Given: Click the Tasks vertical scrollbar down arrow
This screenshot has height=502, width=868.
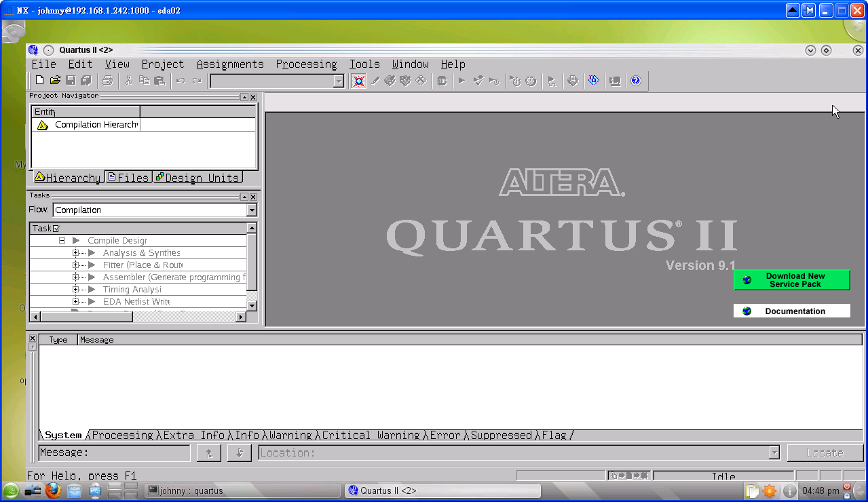Looking at the screenshot, I should tap(252, 306).
